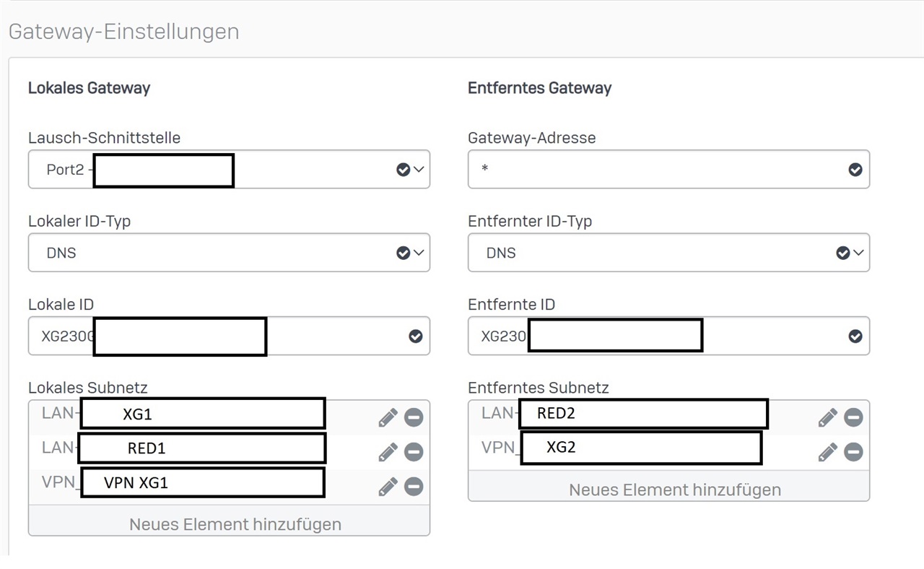Remove the XG1 LAN local subnet entry
The width and height of the screenshot is (924, 569).
point(414,417)
